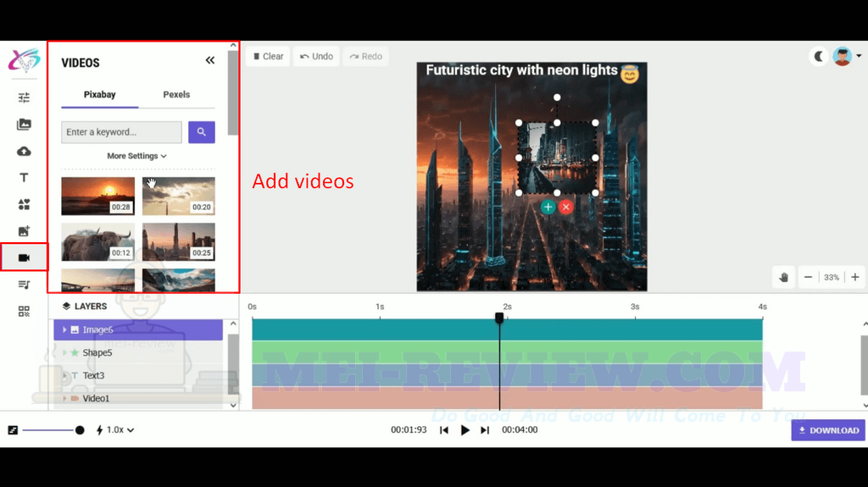Expand the Text3 layer
Screen dimensions: 868x487
click(64, 376)
